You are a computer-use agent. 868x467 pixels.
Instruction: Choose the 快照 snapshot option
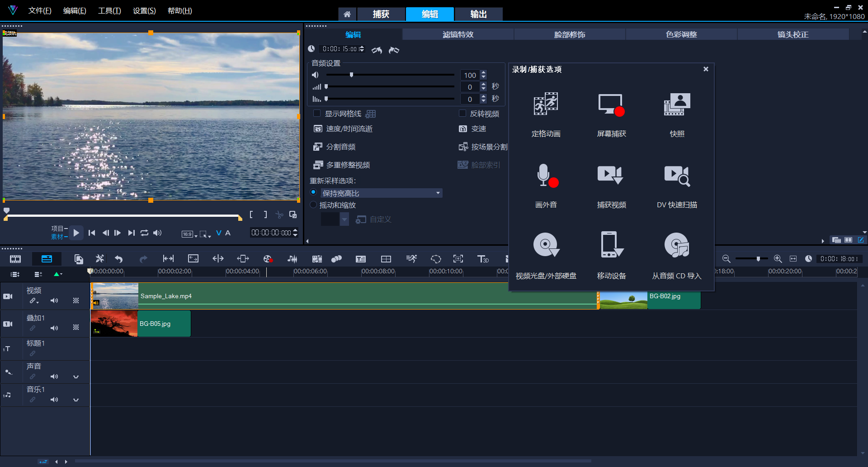point(677,114)
